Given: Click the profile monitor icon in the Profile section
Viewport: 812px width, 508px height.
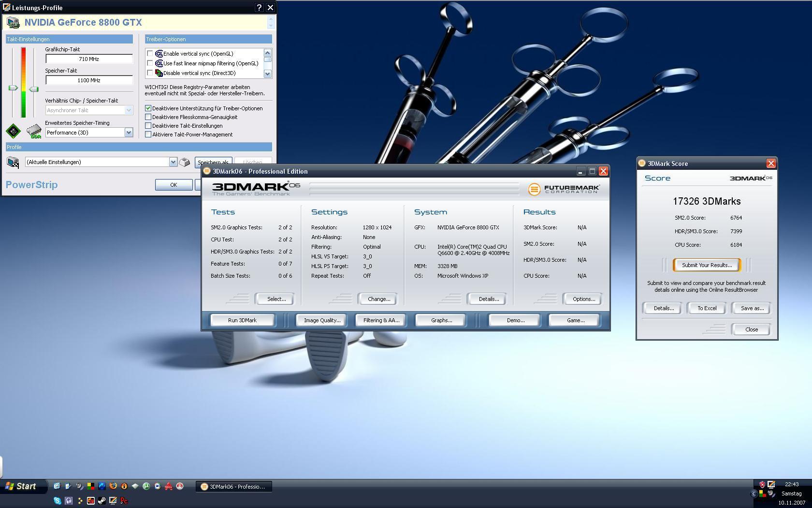Looking at the screenshot, I should 13,162.
